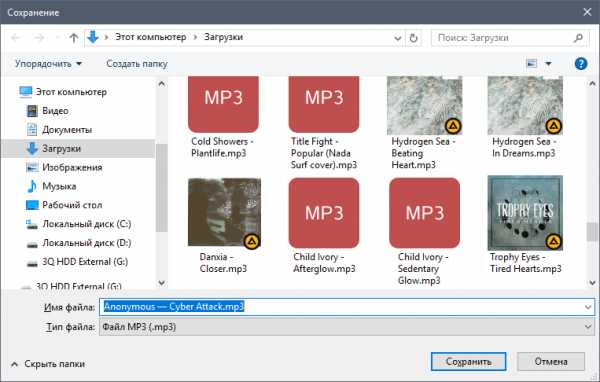Screen dimensions: 600x382
Task: Click Создать папку in toolbar
Action: tap(137, 64)
